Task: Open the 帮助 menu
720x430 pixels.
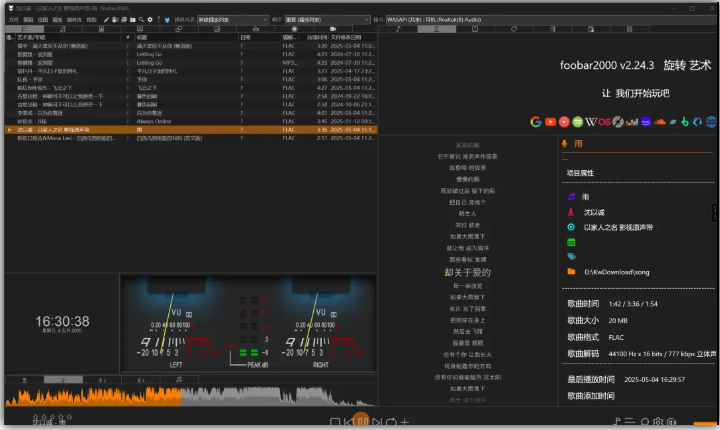Action: click(91, 20)
